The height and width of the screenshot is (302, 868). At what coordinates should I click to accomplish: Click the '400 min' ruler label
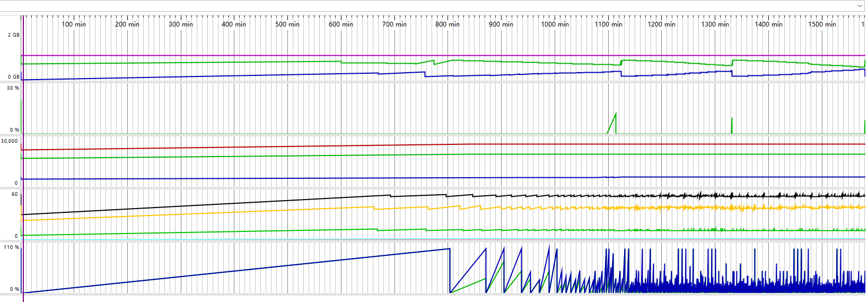pyautogui.click(x=234, y=24)
